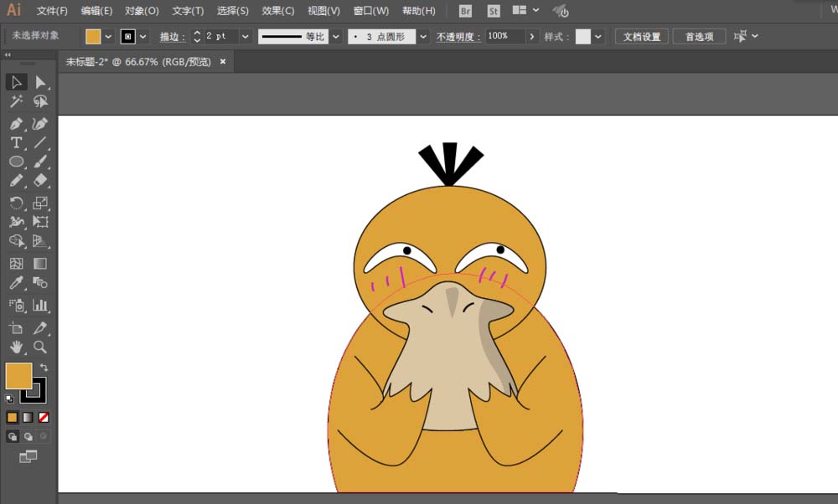Enable Draw Behind mode
The height and width of the screenshot is (504, 838).
[28, 437]
